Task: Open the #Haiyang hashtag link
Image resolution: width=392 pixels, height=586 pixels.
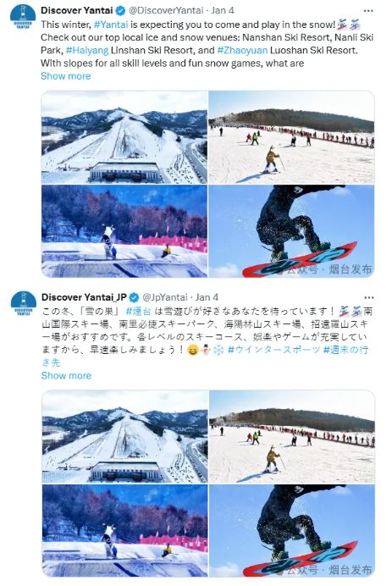Action: click(87, 51)
